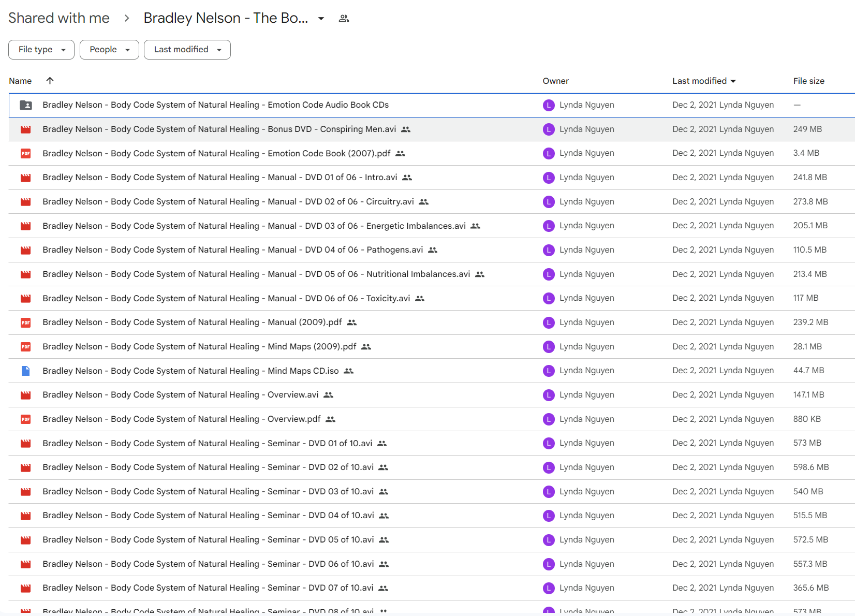Click the shared-people icon beside Toxicity.avi
Screen dimensions: 855x616
[420, 298]
